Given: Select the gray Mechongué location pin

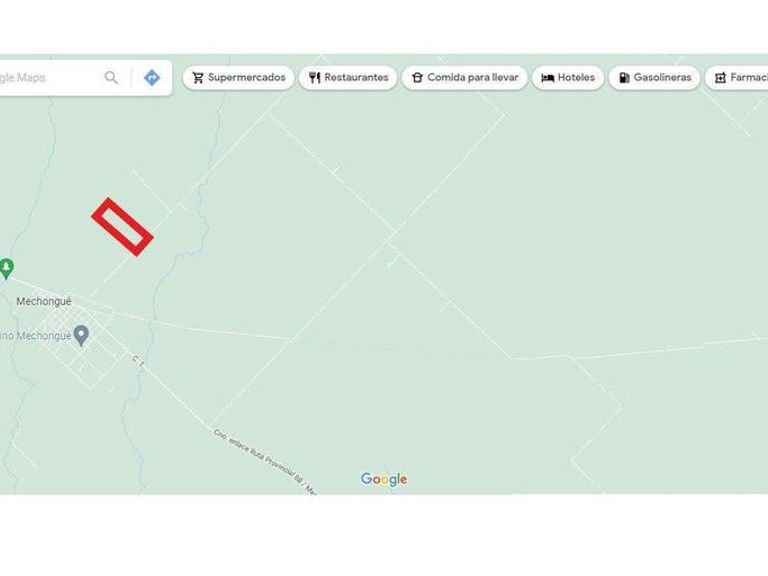Looking at the screenshot, I should coord(81,336).
